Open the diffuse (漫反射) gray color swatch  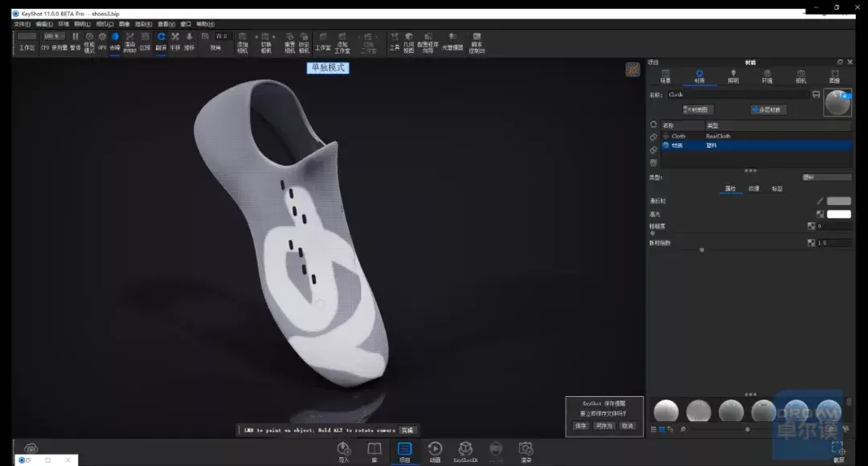838,201
